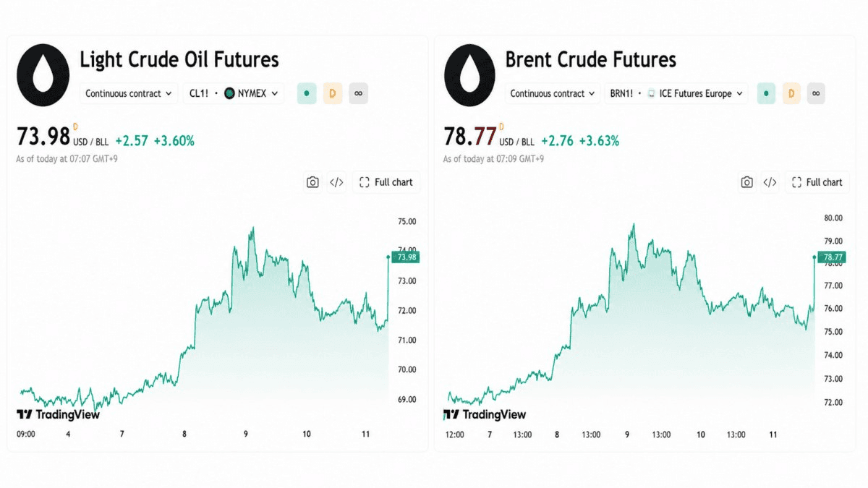The height and width of the screenshot is (488, 868).
Task: Expand the Continuous contract dropdown for Light Crude
Action: (x=129, y=93)
